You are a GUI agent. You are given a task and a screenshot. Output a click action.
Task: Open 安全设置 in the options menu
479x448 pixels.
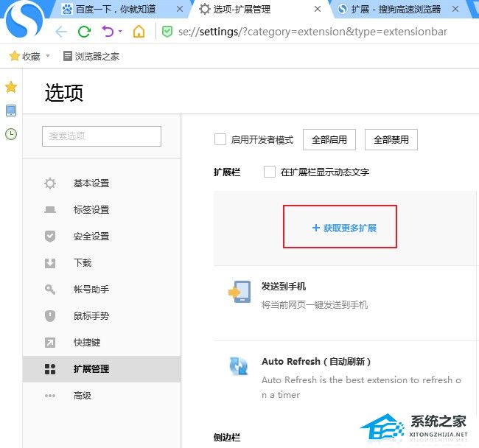click(102, 237)
